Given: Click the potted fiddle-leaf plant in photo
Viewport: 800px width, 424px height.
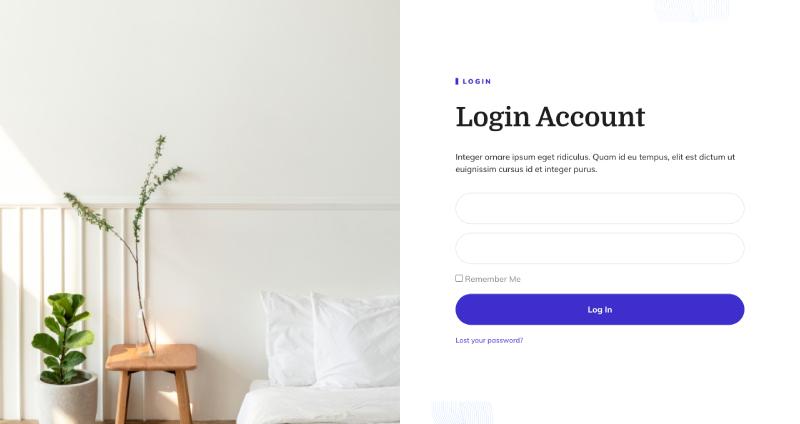Looking at the screenshot, I should click(x=64, y=357).
